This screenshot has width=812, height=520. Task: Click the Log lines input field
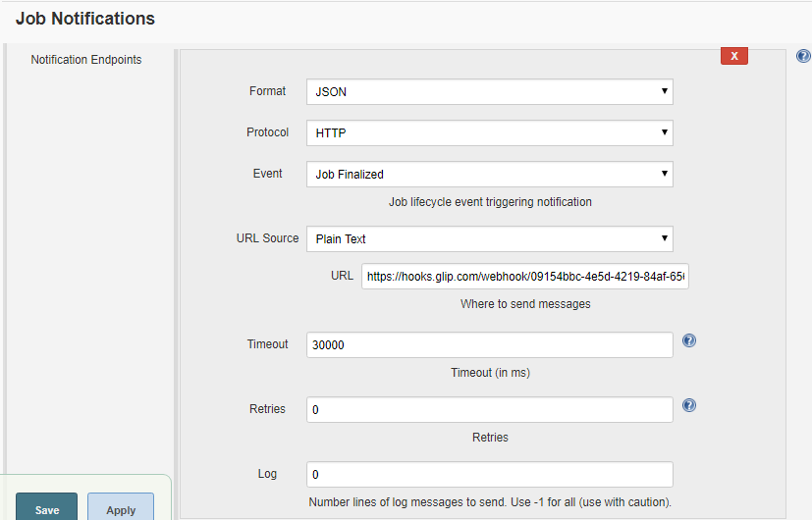pos(489,475)
